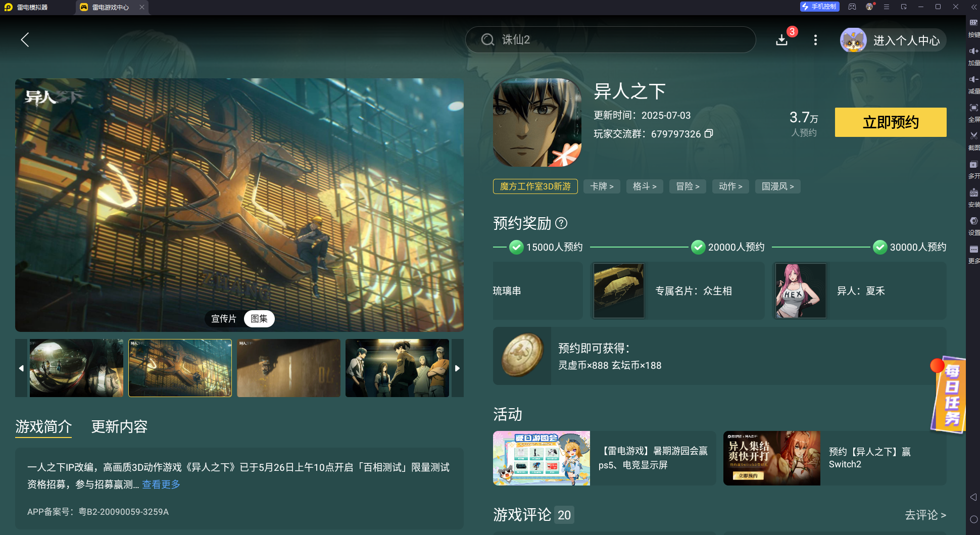Show 更多 sidebar tools
Viewport: 980px width, 535px height.
pyautogui.click(x=973, y=254)
